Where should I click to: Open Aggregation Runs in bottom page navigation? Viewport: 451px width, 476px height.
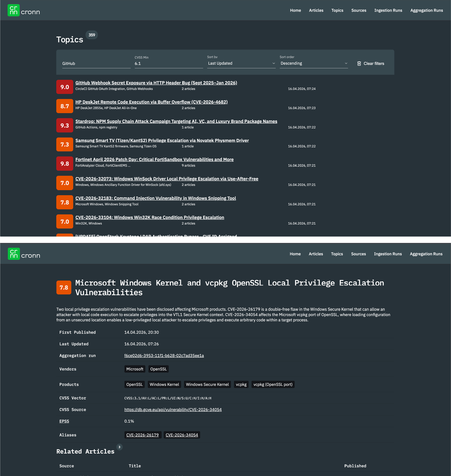click(x=426, y=254)
